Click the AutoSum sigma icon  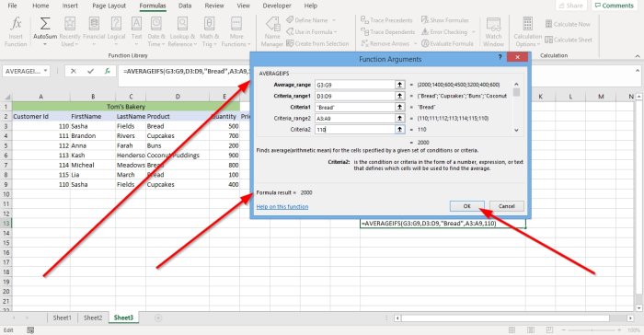(45, 23)
